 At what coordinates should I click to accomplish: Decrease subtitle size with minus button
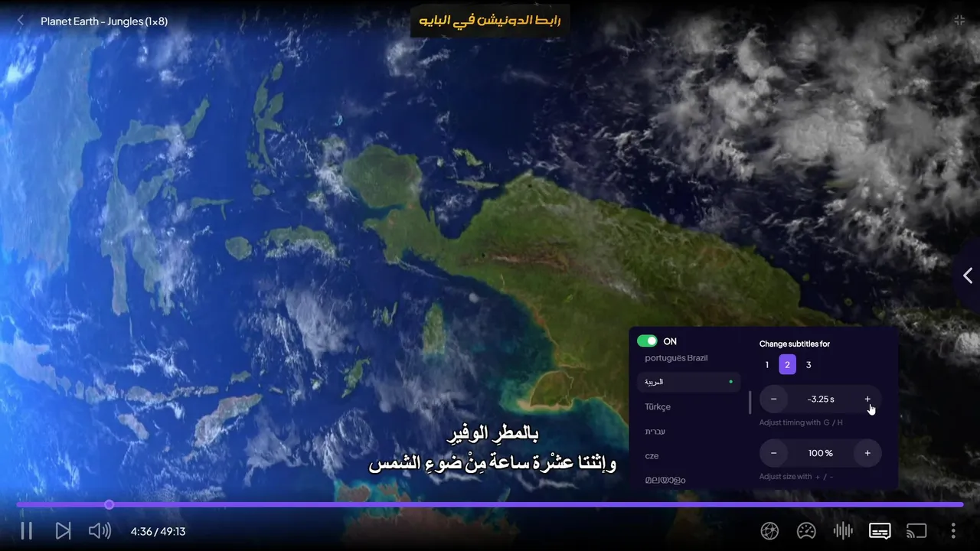773,453
